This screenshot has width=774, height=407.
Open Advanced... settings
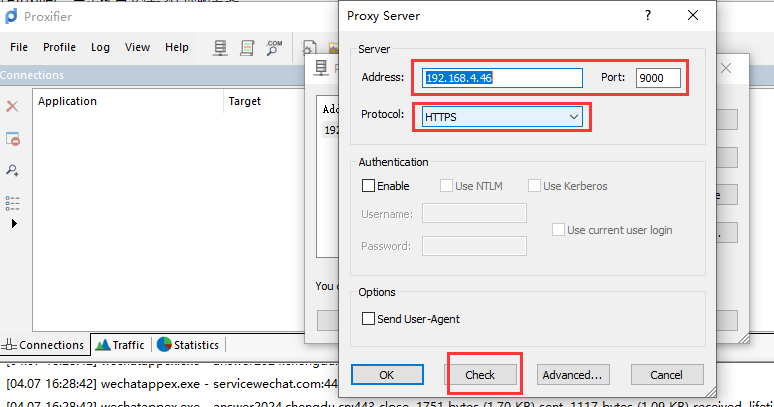573,375
